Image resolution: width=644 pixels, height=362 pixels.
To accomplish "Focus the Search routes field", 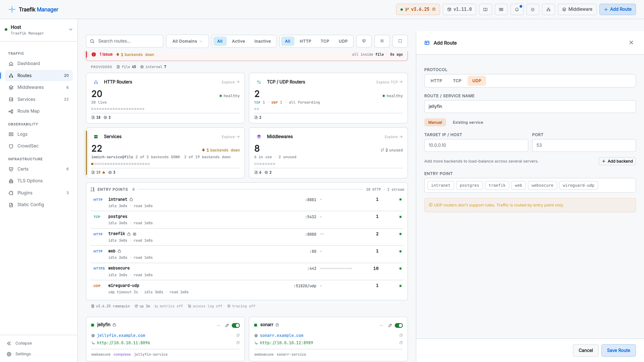I will [124, 41].
